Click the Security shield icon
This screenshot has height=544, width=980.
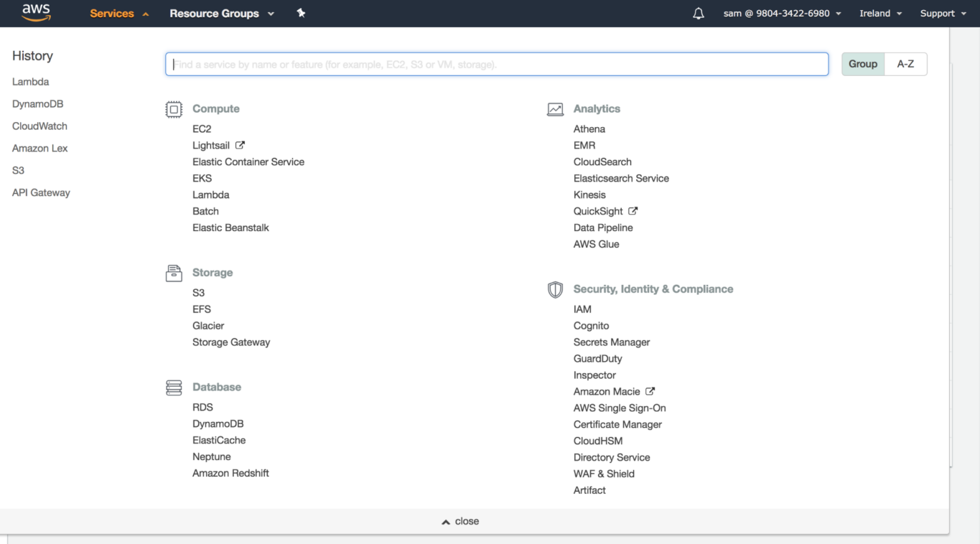pyautogui.click(x=555, y=289)
